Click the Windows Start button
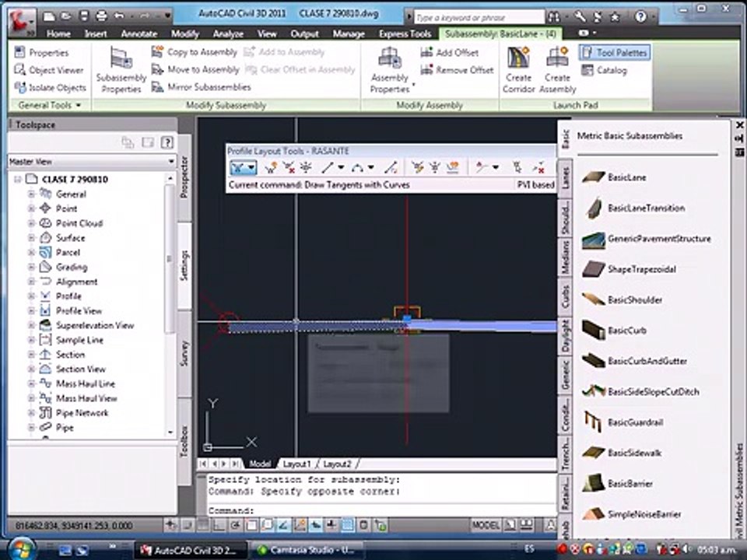This screenshot has width=747, height=560. pyautogui.click(x=21, y=549)
